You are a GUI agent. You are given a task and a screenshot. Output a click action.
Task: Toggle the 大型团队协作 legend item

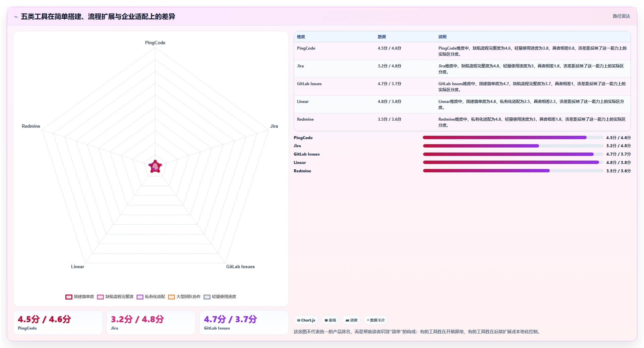pos(184,297)
